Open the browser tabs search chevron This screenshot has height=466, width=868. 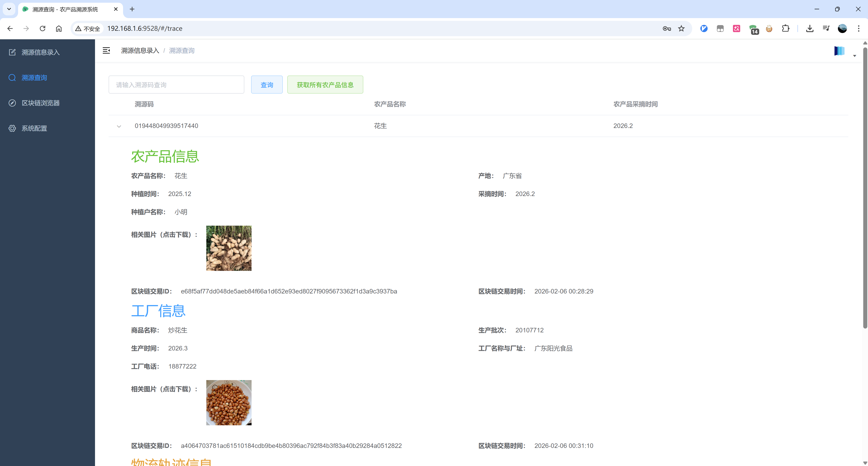[x=9, y=9]
